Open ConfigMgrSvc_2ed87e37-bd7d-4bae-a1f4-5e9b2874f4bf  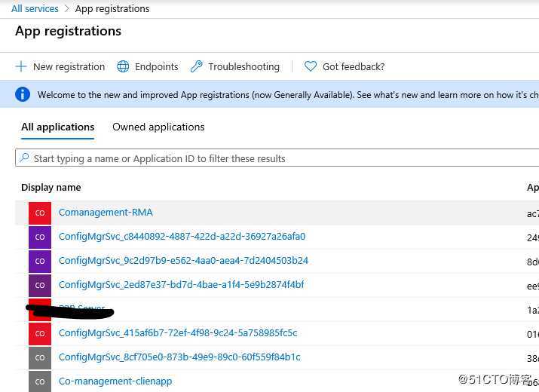(x=181, y=285)
